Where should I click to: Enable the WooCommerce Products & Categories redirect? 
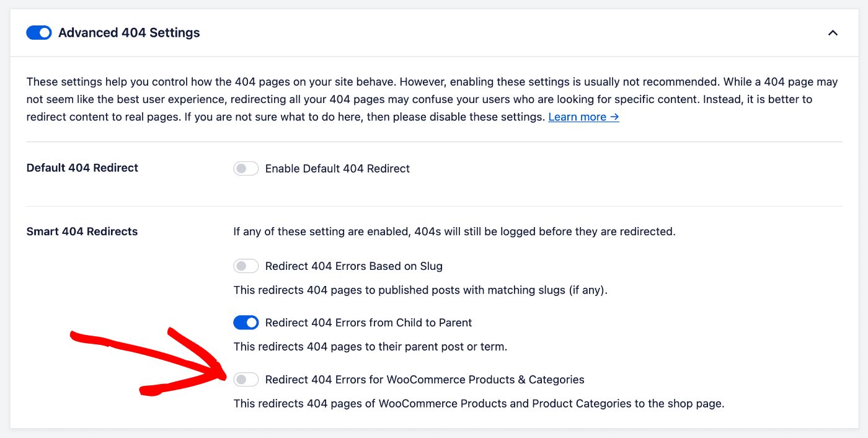[x=246, y=379]
